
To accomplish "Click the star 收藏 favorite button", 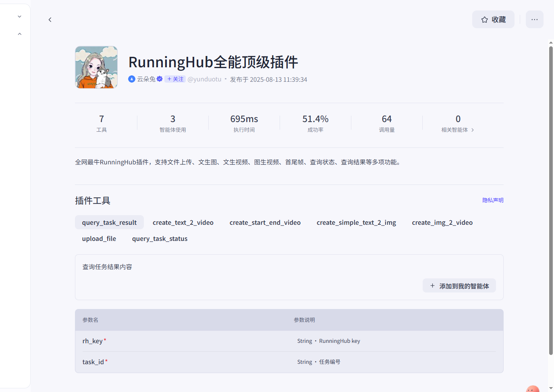I will 493,19.
